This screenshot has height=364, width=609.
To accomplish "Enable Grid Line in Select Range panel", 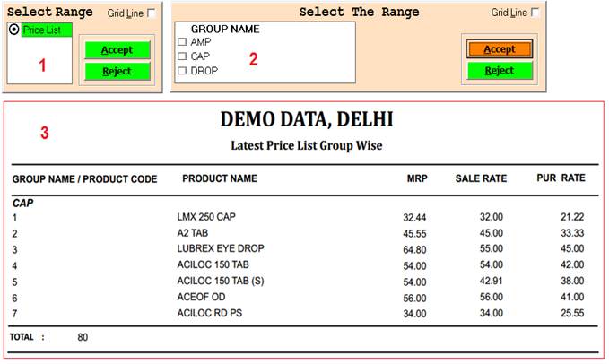I will point(151,13).
